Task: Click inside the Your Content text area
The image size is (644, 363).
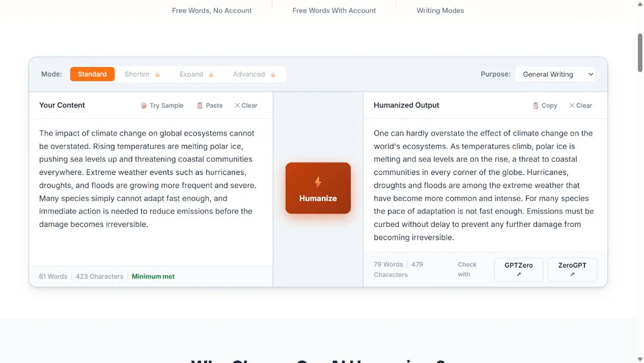Action: click(151, 192)
